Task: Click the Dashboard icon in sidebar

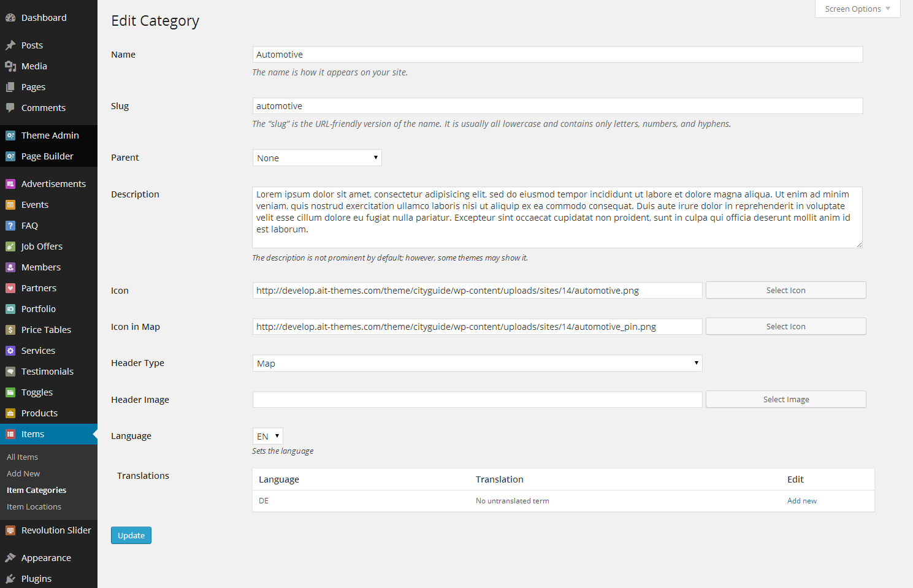Action: tap(10, 18)
